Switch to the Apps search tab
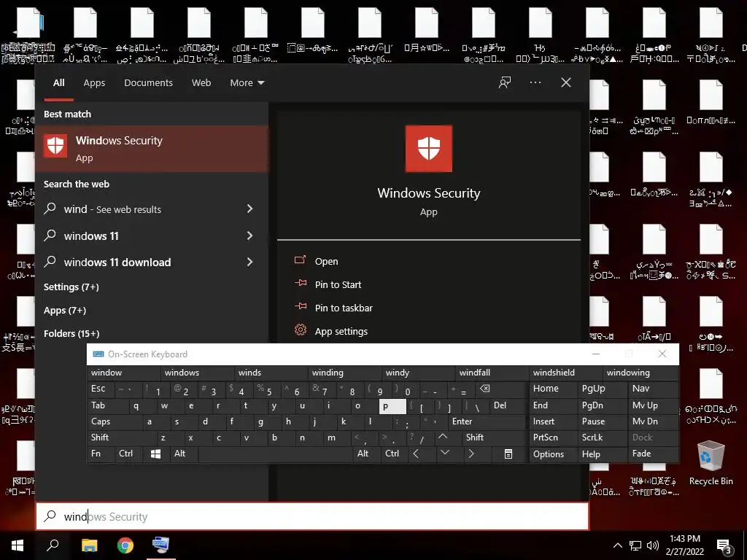 pyautogui.click(x=94, y=82)
